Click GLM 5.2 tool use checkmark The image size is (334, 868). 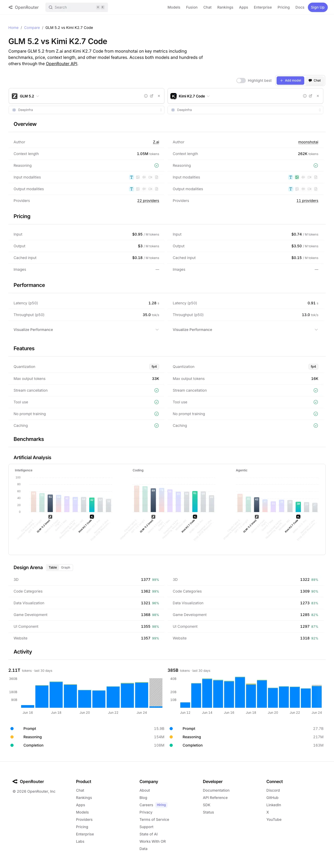[157, 402]
